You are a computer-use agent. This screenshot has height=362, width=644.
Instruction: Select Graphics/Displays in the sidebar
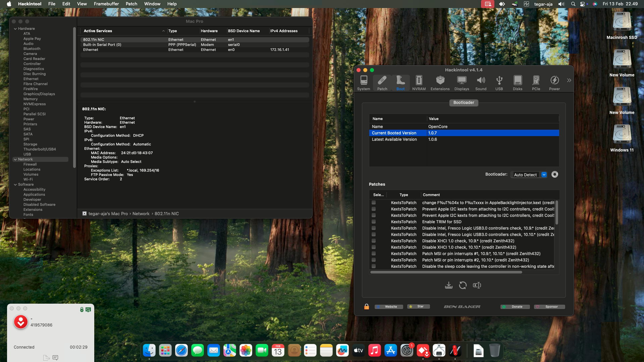click(39, 94)
